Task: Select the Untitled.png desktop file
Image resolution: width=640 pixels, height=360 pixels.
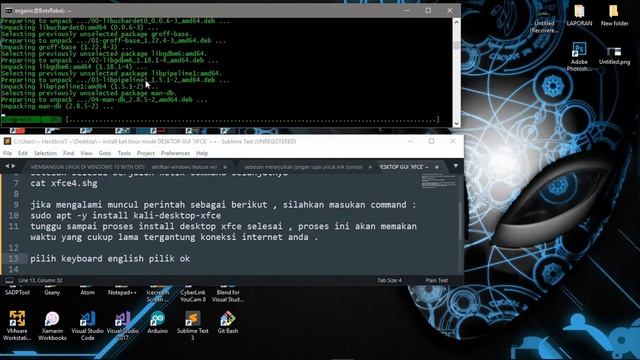Action: 614,56
